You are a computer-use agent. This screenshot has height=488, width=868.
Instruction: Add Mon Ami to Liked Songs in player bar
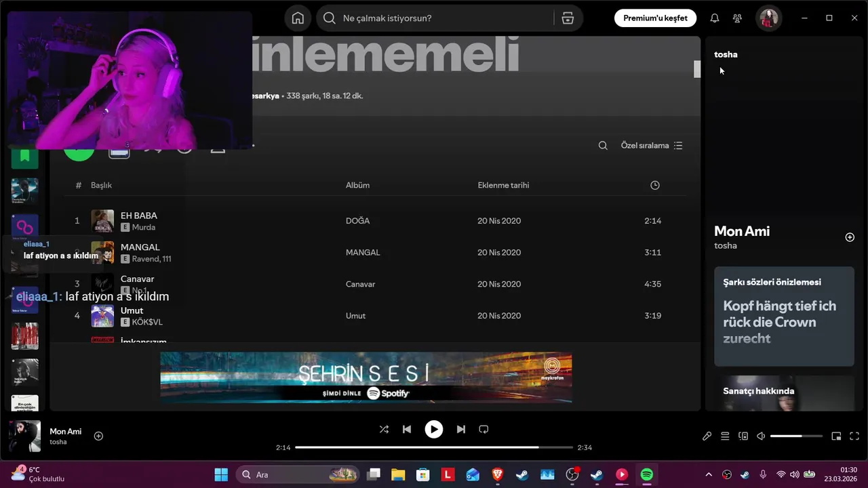[98, 436]
